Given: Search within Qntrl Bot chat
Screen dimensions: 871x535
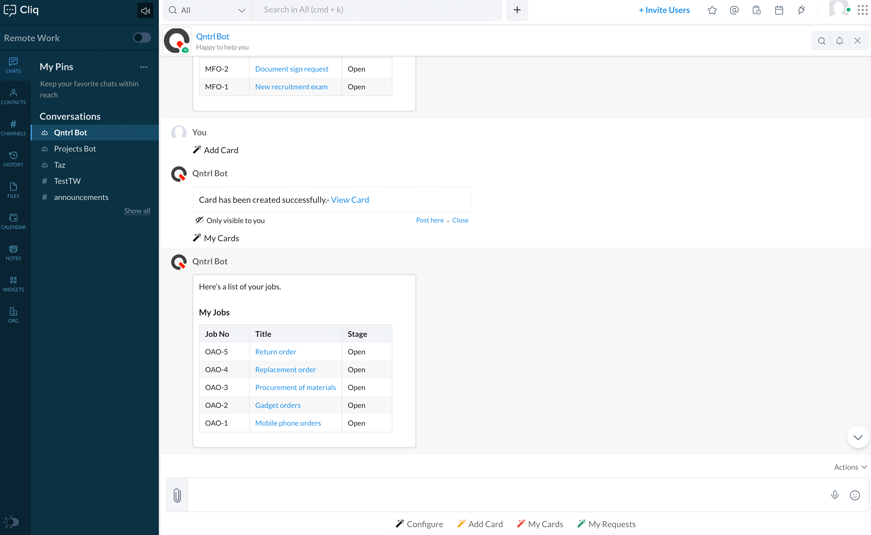Looking at the screenshot, I should pos(822,41).
